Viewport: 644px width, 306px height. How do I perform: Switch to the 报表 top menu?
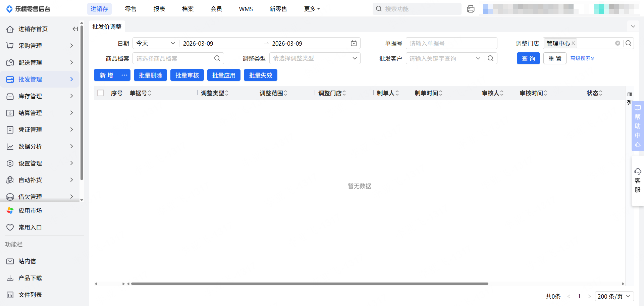[x=159, y=9]
